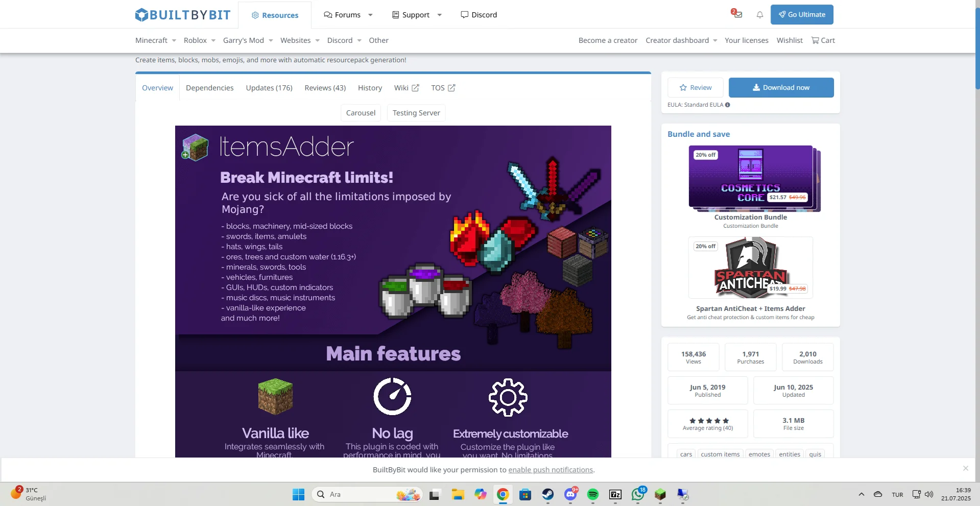The image size is (980, 506).
Task: Open the Other category
Action: [378, 40]
